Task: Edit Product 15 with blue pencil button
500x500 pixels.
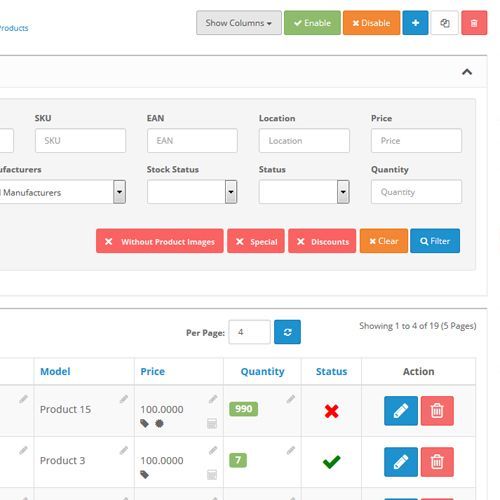Action: (x=401, y=411)
